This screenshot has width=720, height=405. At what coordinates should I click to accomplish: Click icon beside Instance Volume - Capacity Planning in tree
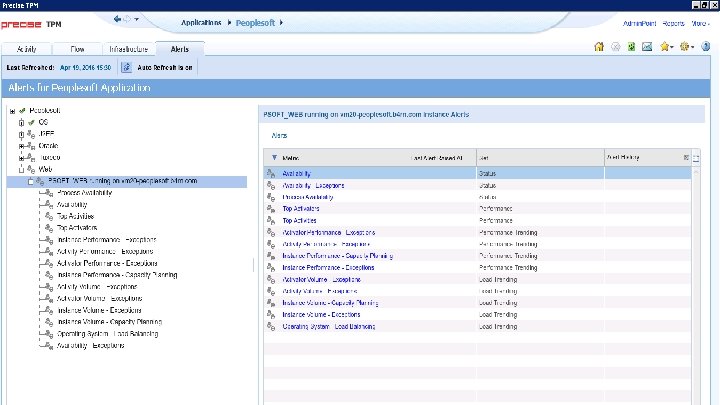click(49, 322)
